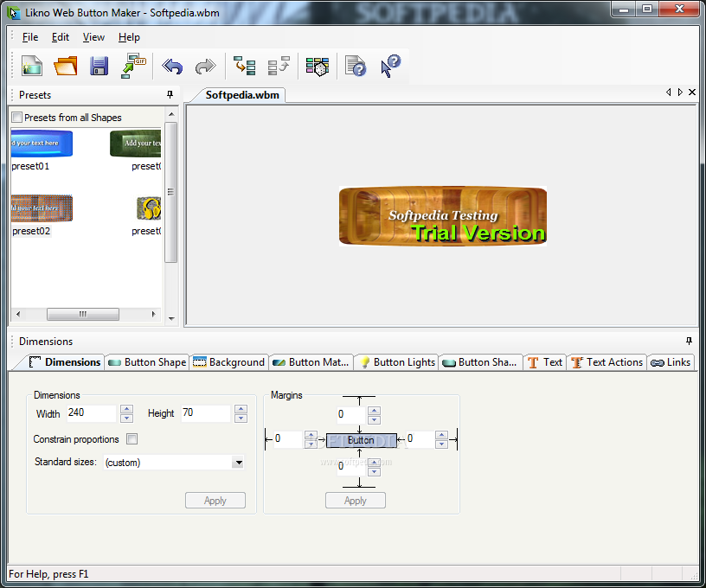Select the orange preset02 thumbnail
Screen dimensions: 706x588
pos(42,208)
